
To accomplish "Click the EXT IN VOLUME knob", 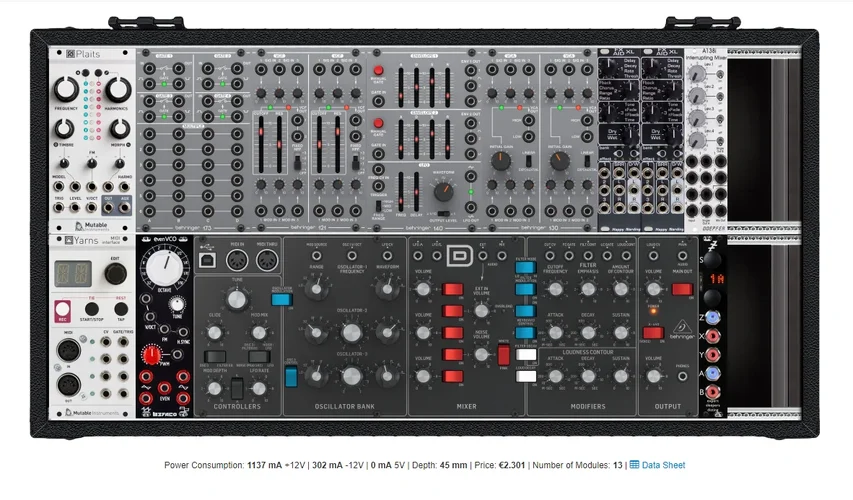I will click(x=481, y=311).
